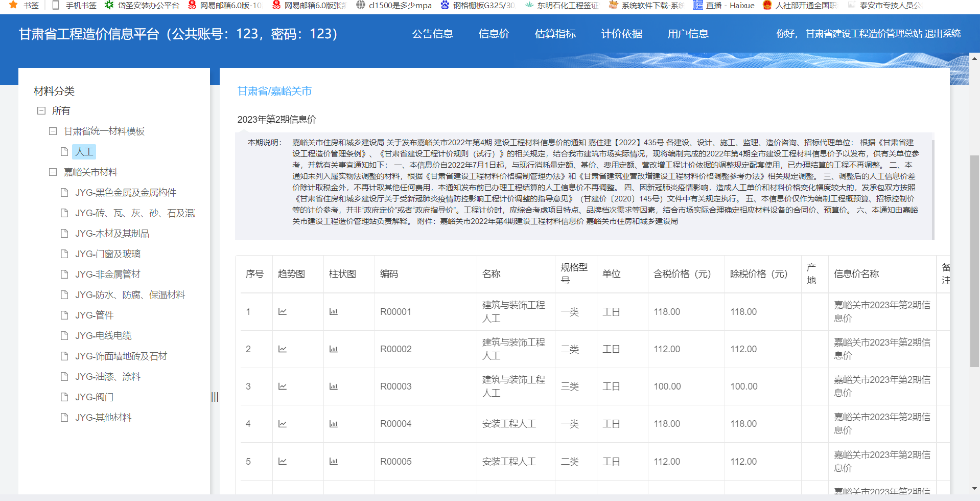Open the 公告信息 menu

tap(433, 34)
